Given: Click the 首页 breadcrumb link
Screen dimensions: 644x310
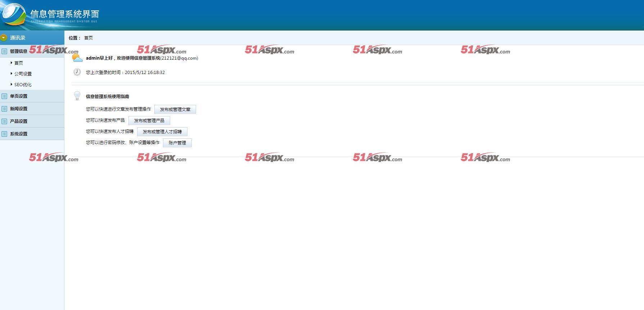Looking at the screenshot, I should tap(89, 38).
